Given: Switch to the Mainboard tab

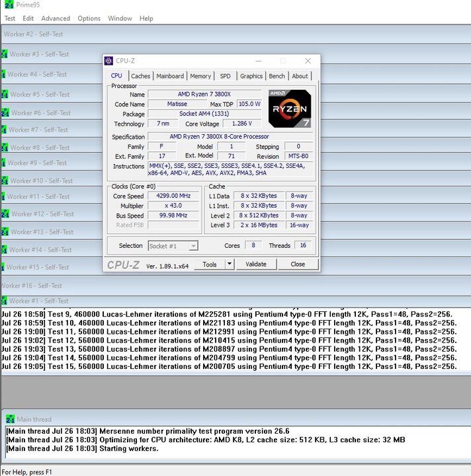Looking at the screenshot, I should click(x=170, y=76).
